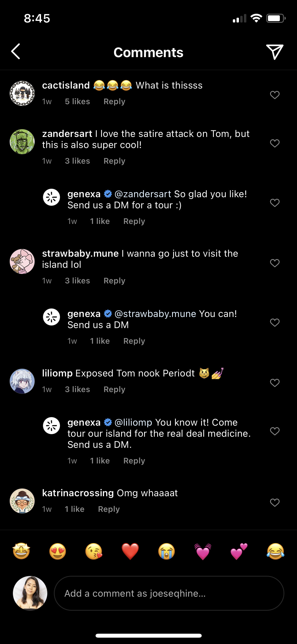Screen dimensions: 297x644
Task: Insert the kissing face emoji
Action: (94, 551)
